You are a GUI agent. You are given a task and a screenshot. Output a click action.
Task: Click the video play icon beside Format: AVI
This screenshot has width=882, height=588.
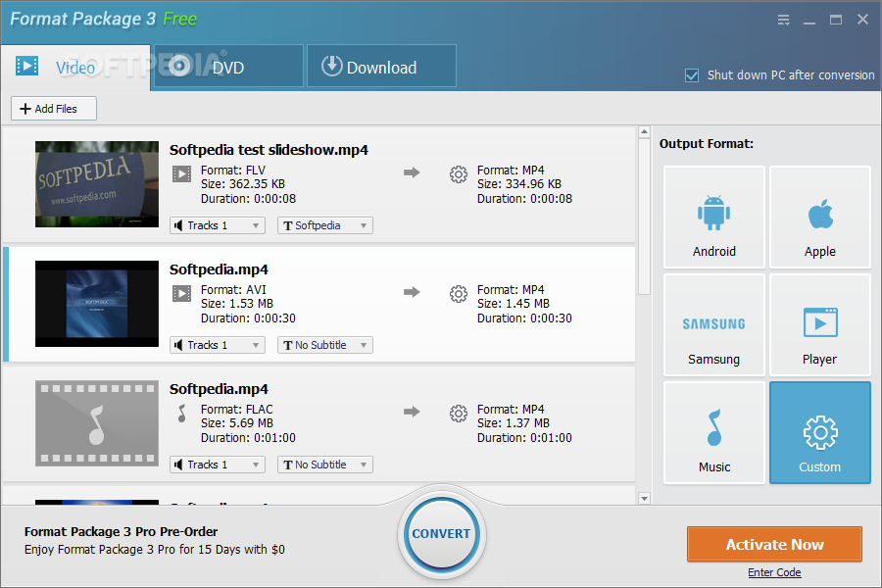(181, 293)
